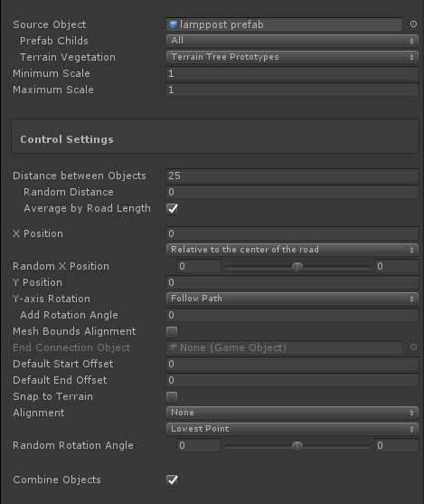This screenshot has width=424, height=504.
Task: Click the Minimum Scale input field
Action: [x=292, y=73]
